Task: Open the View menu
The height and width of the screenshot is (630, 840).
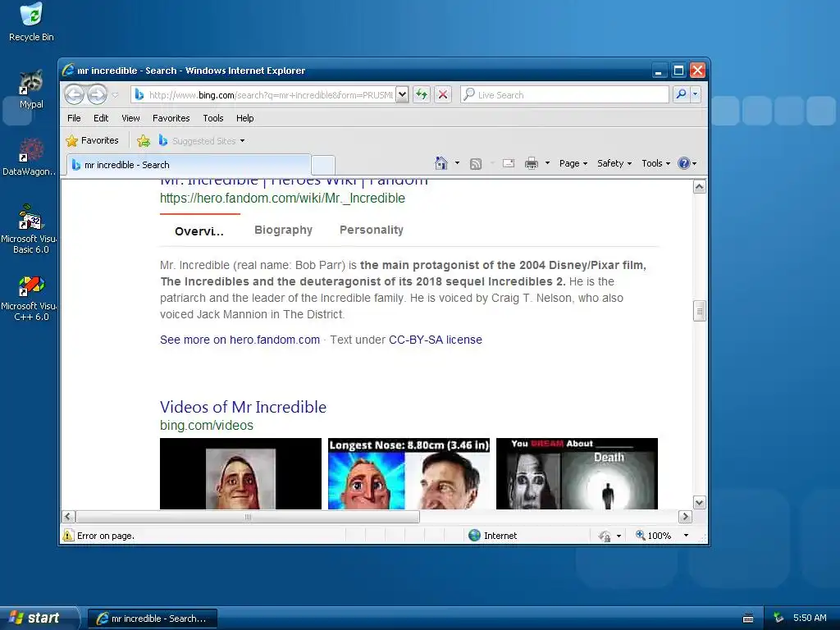Action: (x=130, y=118)
